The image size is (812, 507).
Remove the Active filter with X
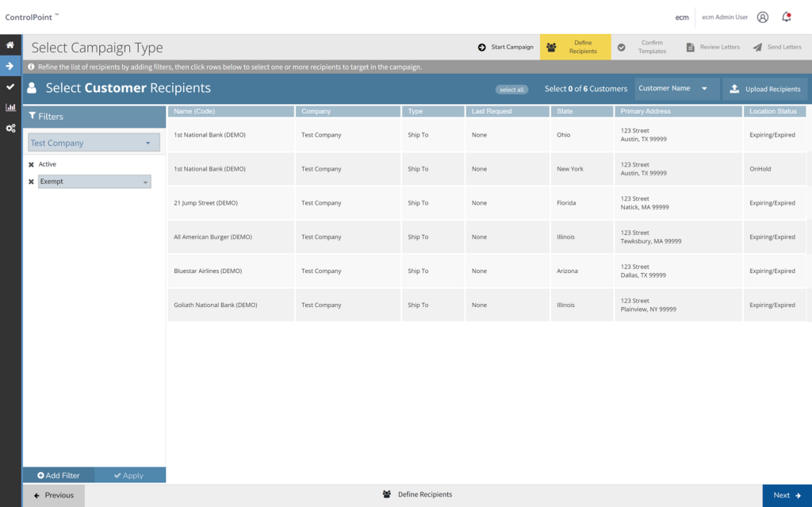[31, 164]
